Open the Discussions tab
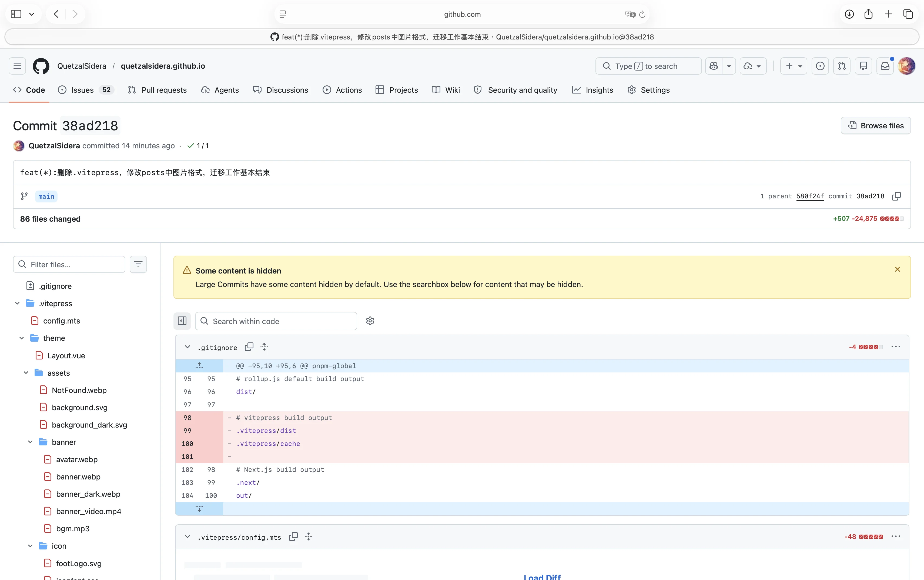Image resolution: width=924 pixels, height=580 pixels. click(x=280, y=90)
